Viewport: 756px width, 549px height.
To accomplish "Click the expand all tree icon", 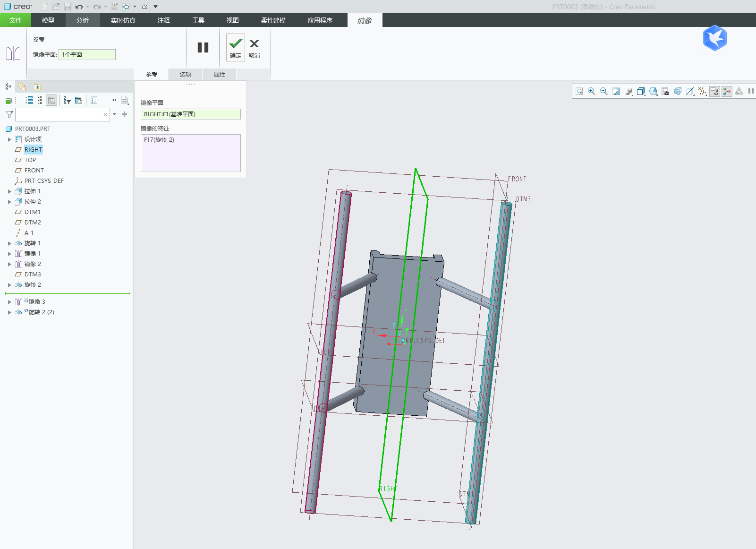I will [x=29, y=100].
